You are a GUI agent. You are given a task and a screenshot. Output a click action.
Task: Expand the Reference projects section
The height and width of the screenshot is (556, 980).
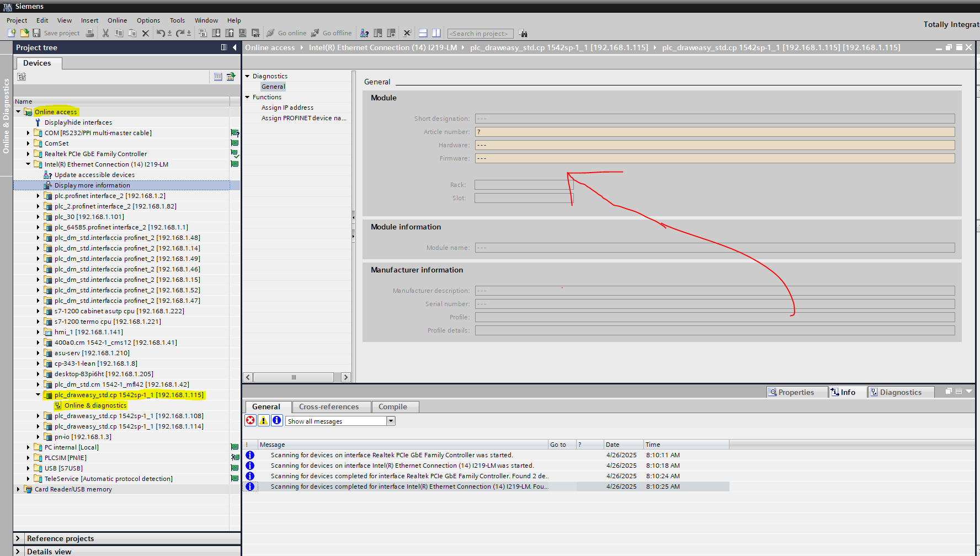pyautogui.click(x=18, y=538)
